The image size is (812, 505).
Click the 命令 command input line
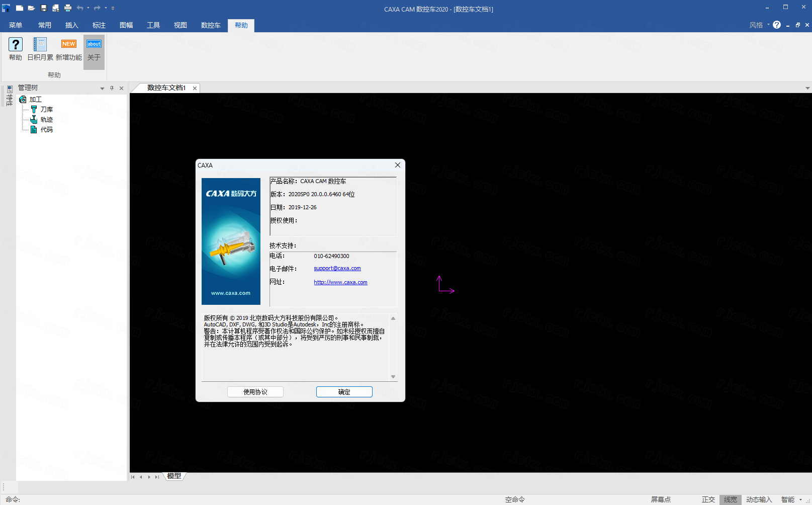[251, 499]
